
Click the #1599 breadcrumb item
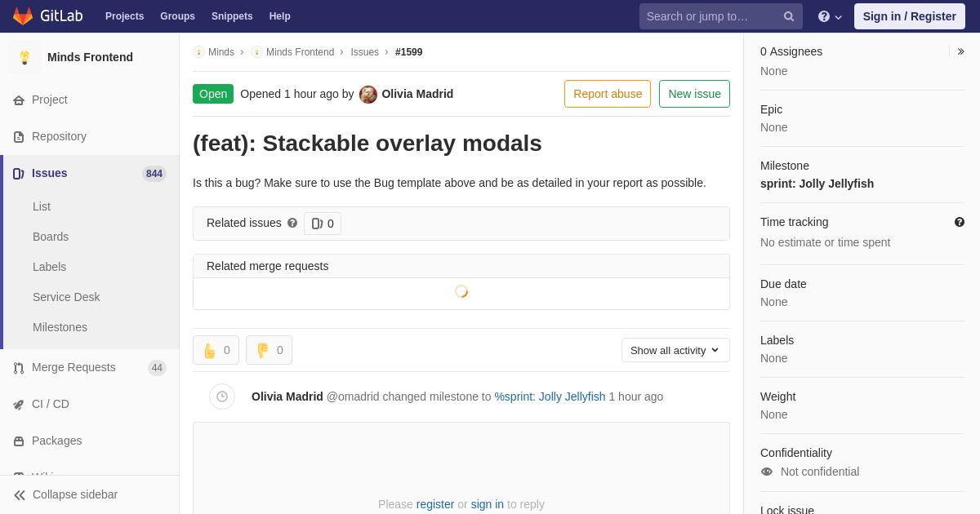tap(408, 52)
